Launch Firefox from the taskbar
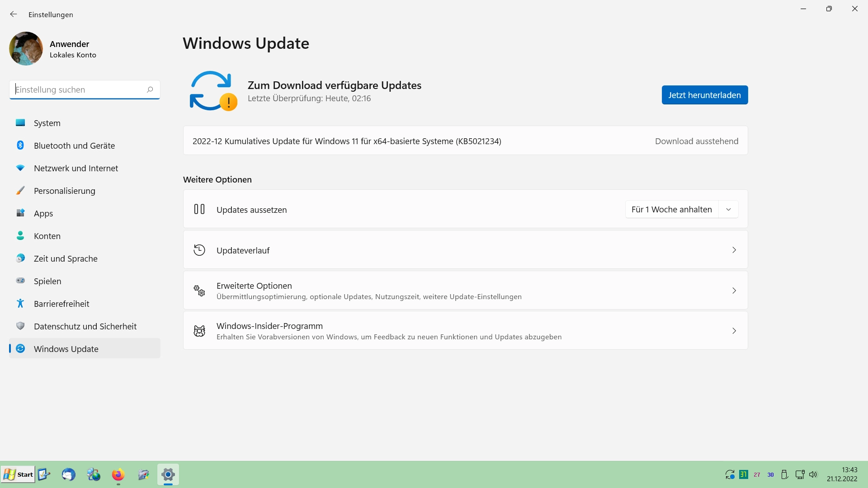 (x=118, y=474)
